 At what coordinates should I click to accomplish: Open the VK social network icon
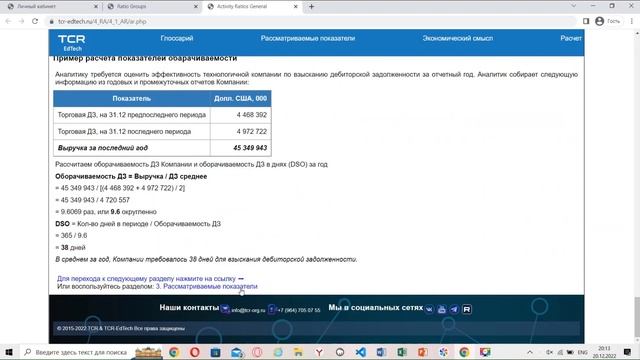(x=429, y=309)
